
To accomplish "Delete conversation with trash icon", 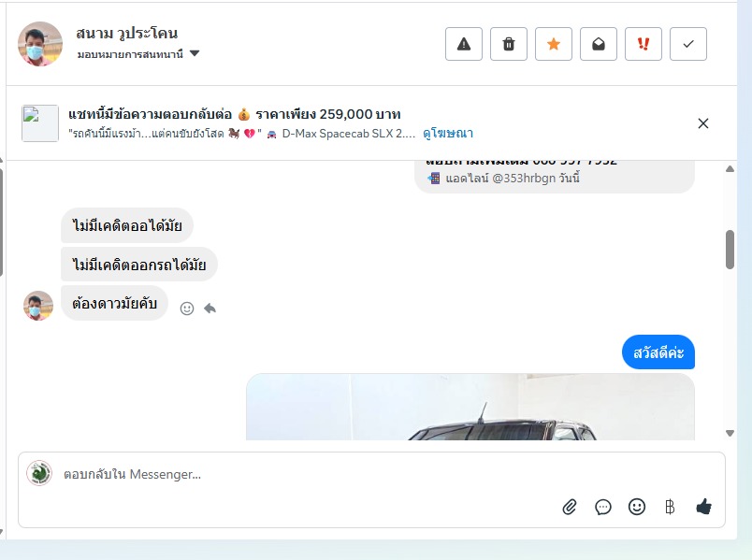I will [x=509, y=44].
